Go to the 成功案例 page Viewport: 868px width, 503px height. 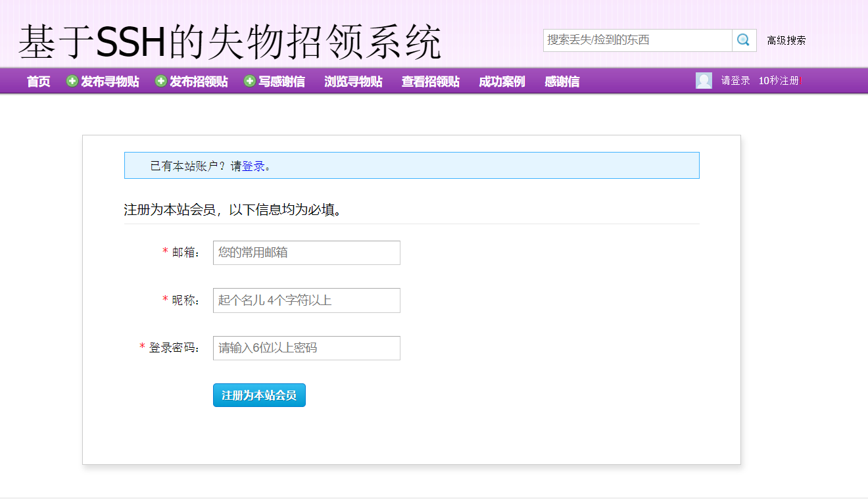[501, 82]
